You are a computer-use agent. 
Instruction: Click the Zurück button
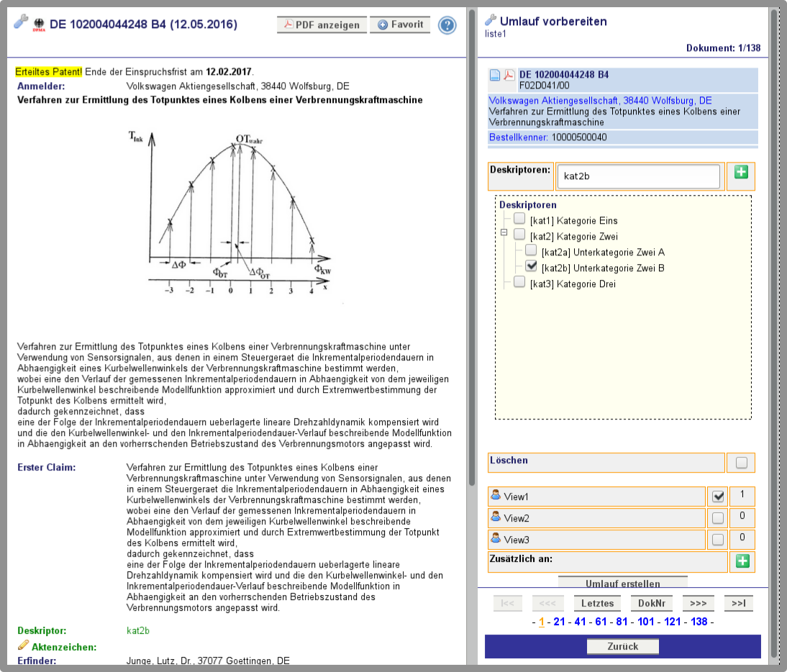622,646
